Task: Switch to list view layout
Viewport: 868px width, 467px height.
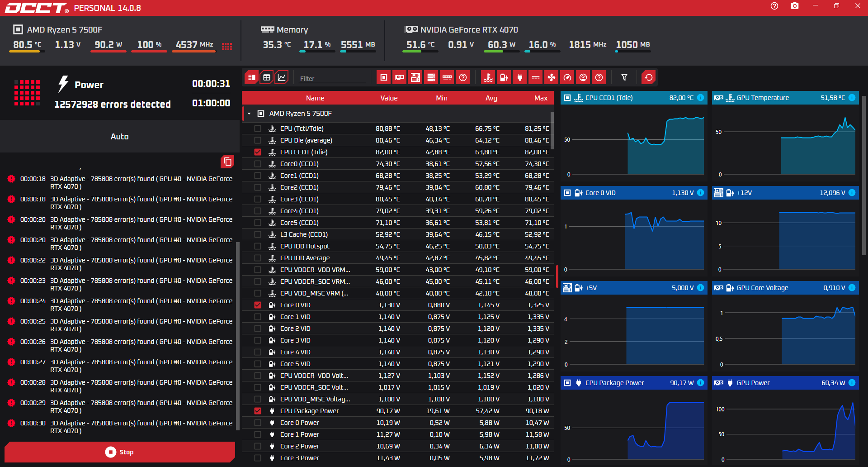Action: pos(252,77)
